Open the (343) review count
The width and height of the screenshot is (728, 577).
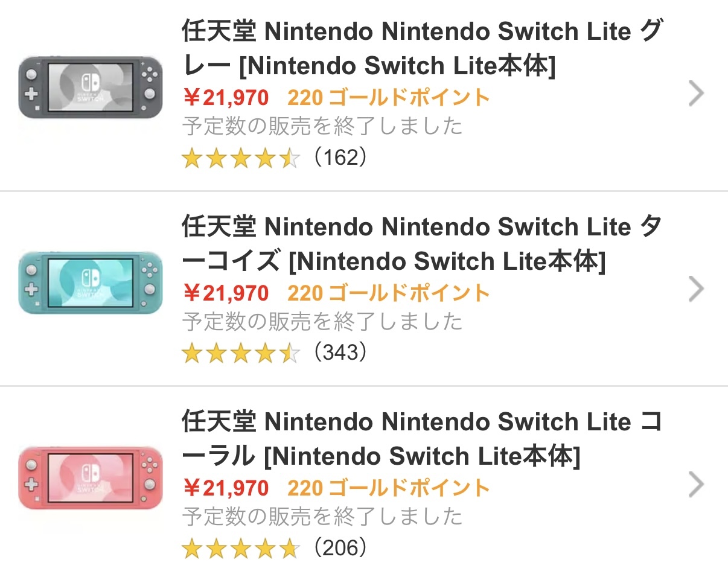click(340, 352)
